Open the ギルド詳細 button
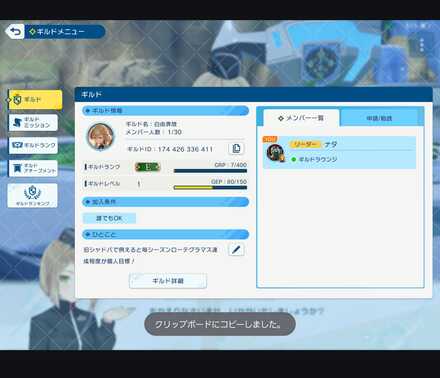Viewport: 440px width, 378px height. (168, 281)
